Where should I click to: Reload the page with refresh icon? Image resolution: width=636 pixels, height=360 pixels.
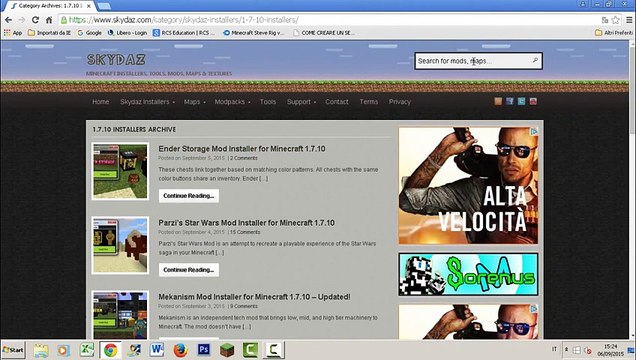(x=35, y=20)
